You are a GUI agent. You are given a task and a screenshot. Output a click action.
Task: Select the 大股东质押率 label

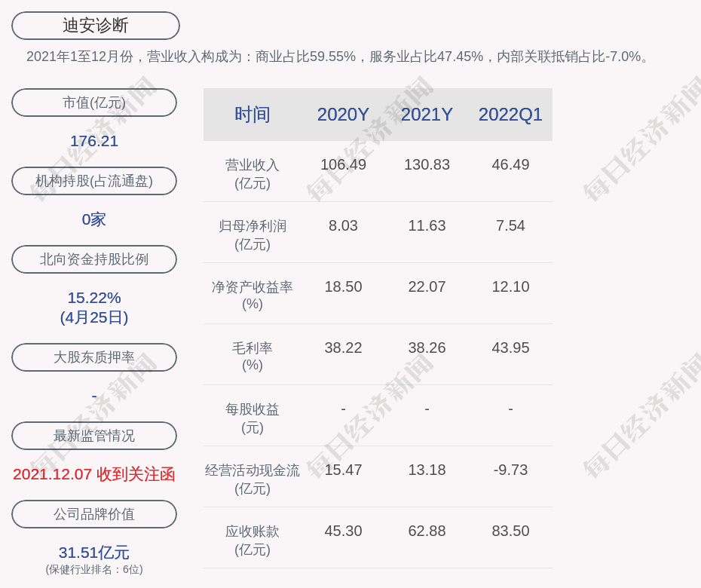[x=94, y=357]
